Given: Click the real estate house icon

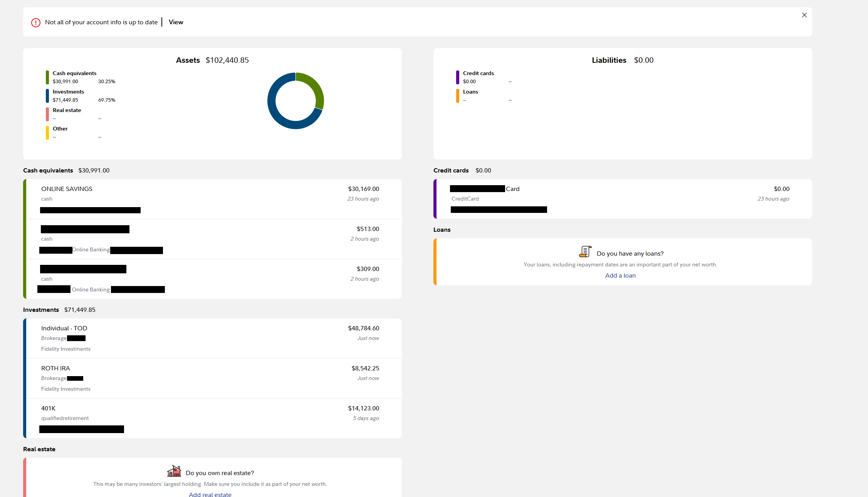Looking at the screenshot, I should (174, 471).
